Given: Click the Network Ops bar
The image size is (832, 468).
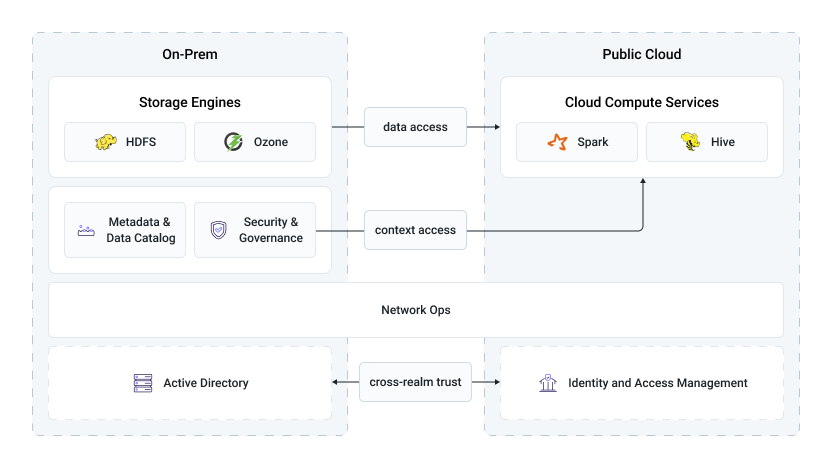Looking at the screenshot, I should (x=416, y=310).
